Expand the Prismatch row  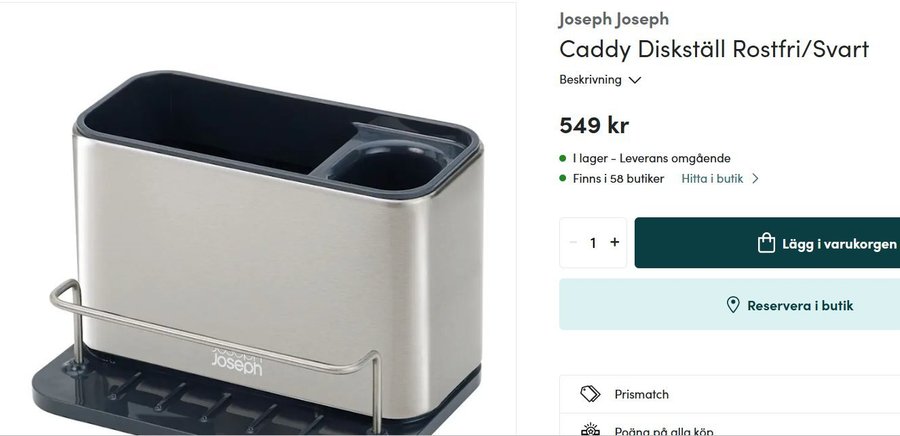pos(730,394)
